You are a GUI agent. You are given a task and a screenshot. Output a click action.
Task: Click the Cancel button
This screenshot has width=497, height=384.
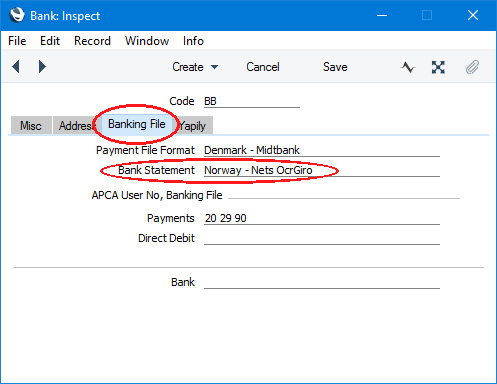coord(263,67)
